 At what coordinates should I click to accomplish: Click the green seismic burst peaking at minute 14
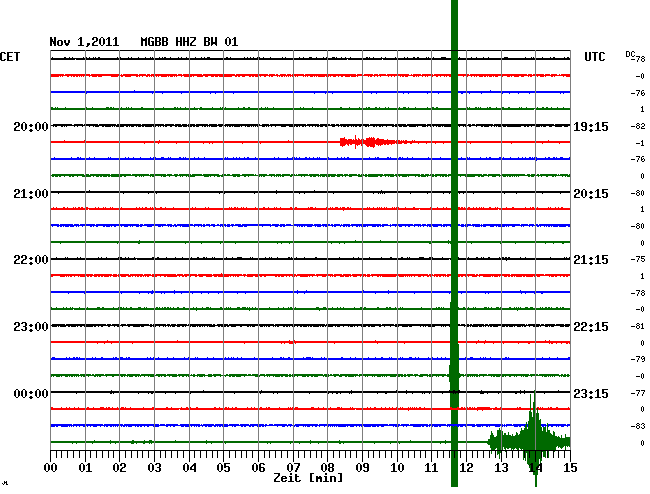point(530,440)
